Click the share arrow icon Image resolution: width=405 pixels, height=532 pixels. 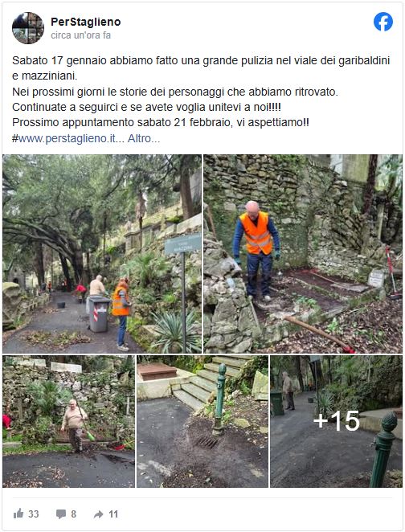(x=98, y=514)
